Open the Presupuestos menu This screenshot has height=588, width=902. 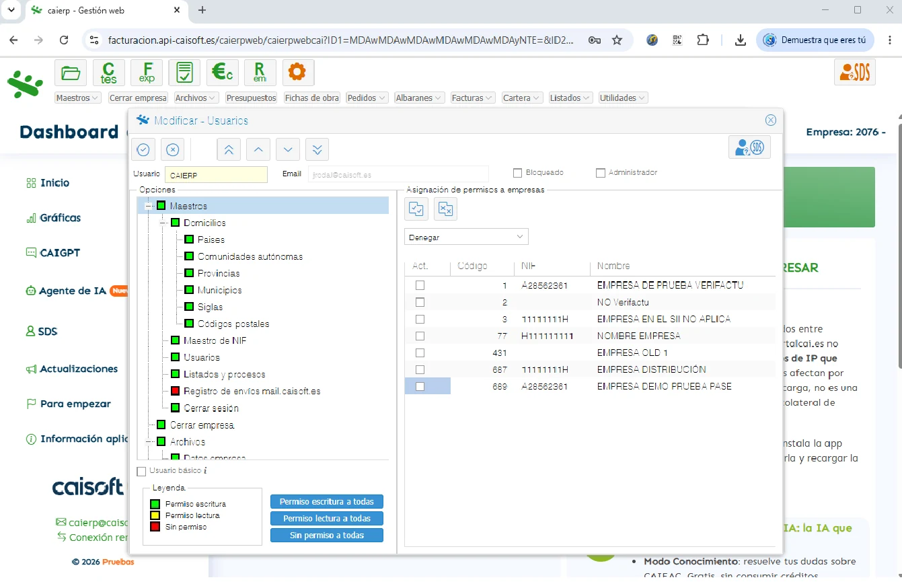click(x=251, y=98)
